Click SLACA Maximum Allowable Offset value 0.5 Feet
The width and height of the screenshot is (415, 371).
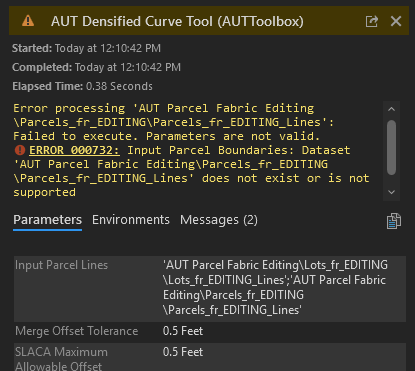(183, 352)
